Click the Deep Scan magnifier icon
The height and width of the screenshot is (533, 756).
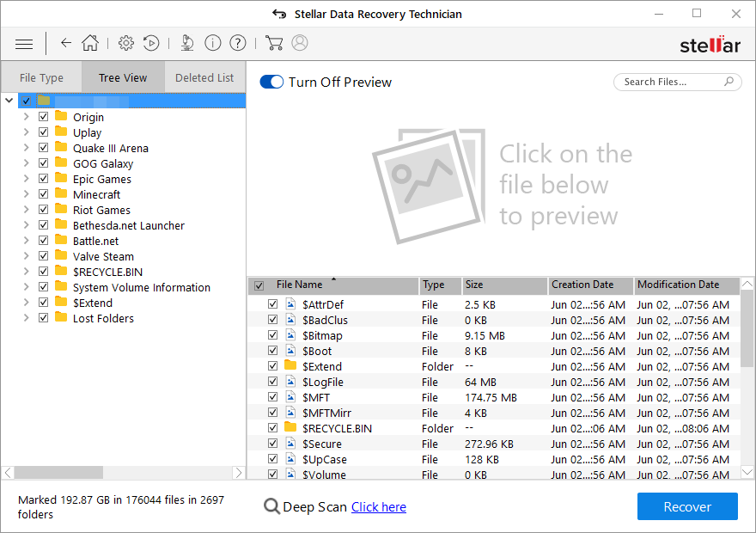pos(272,506)
